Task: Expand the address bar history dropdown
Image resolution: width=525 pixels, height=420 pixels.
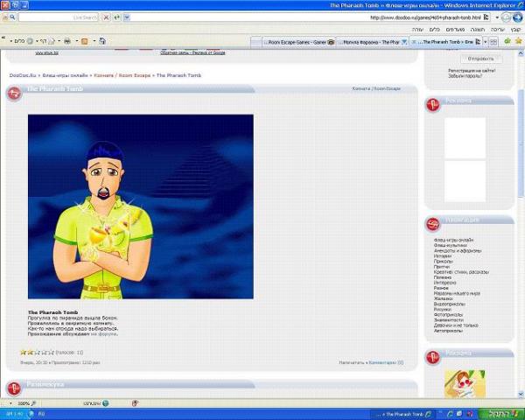Action: click(127, 17)
